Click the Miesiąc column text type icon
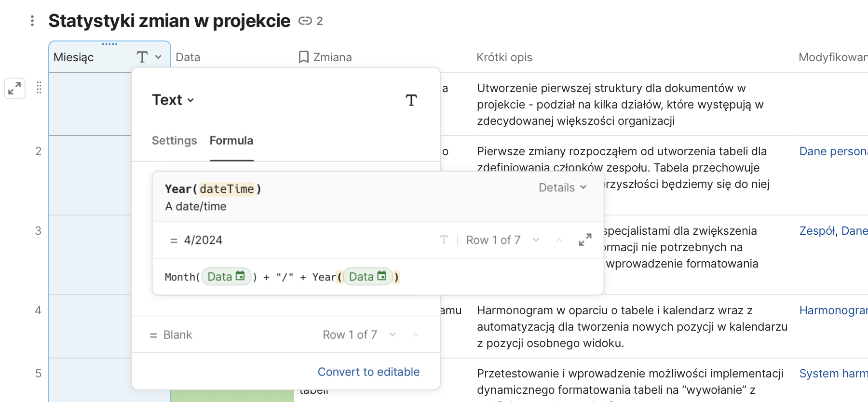 [142, 57]
